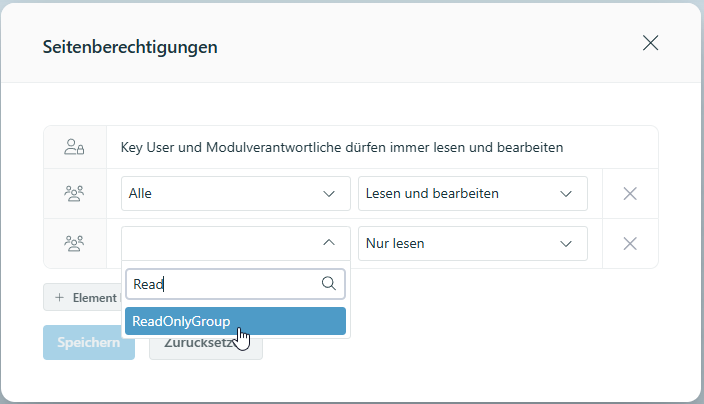The height and width of the screenshot is (404, 704).
Task: Click the locked user icon beside Key User
Action: click(x=74, y=147)
